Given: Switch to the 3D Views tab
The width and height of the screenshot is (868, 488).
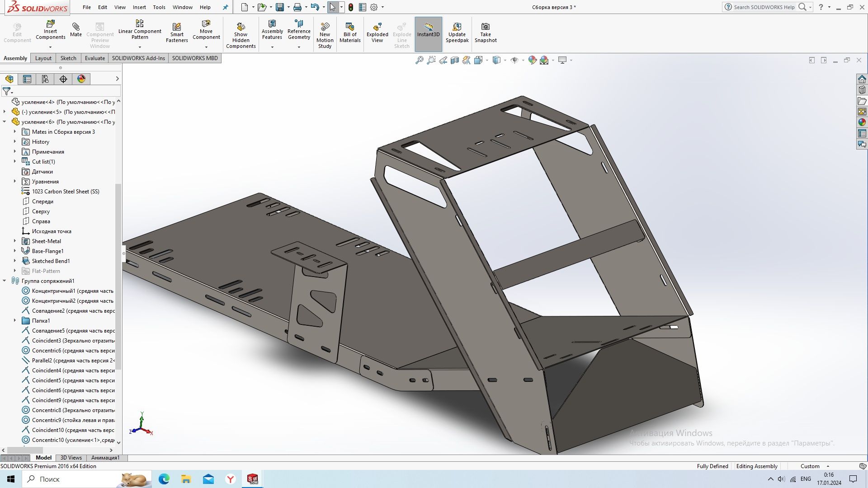Looking at the screenshot, I should tap(71, 458).
